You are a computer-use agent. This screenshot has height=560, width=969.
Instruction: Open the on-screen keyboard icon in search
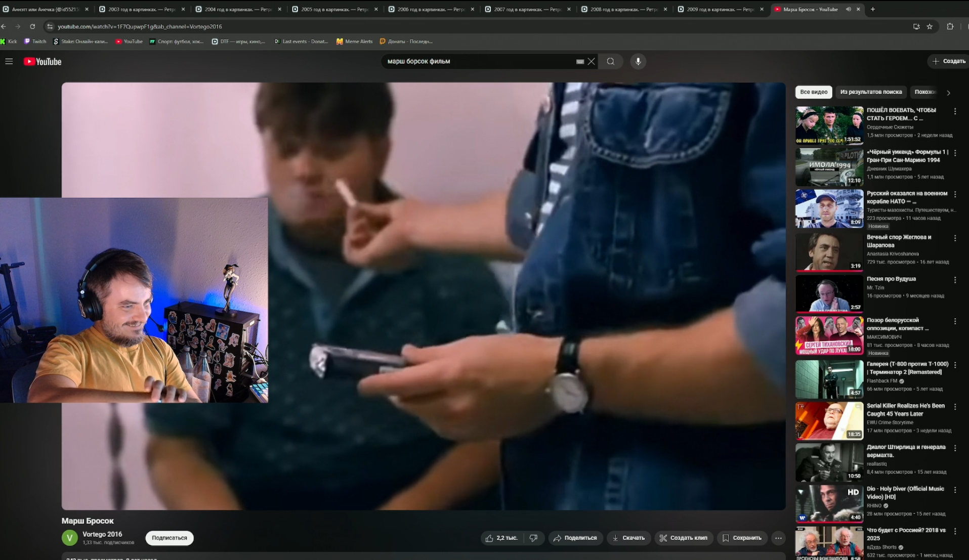[580, 61]
